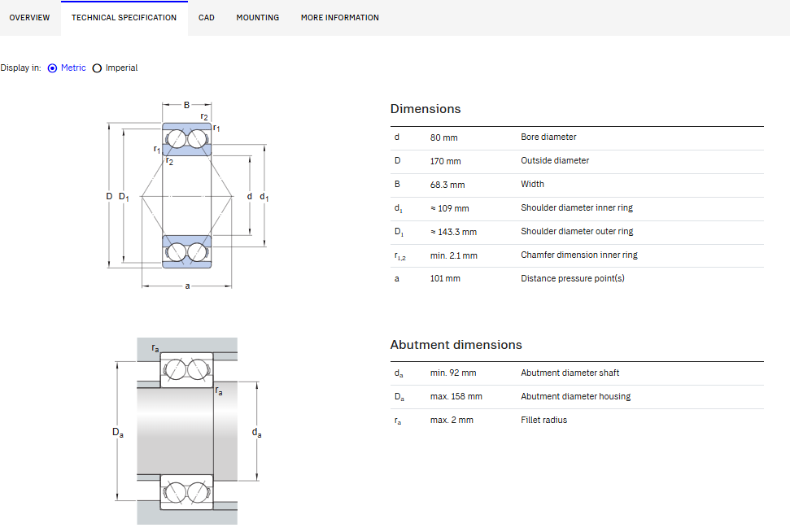790x532 pixels.
Task: Click the '≈ 143.3 mm' value
Action: [453, 233]
